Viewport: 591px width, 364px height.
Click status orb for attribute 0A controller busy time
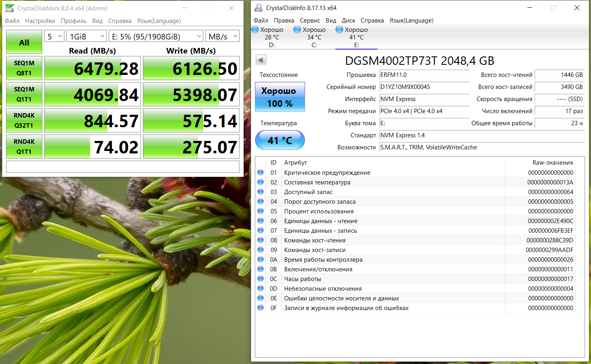pos(260,259)
